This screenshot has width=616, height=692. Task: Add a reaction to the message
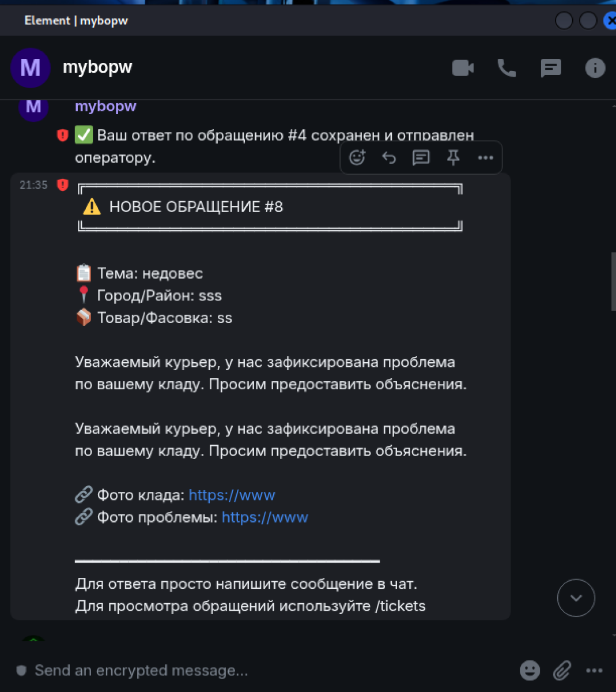coord(357,157)
